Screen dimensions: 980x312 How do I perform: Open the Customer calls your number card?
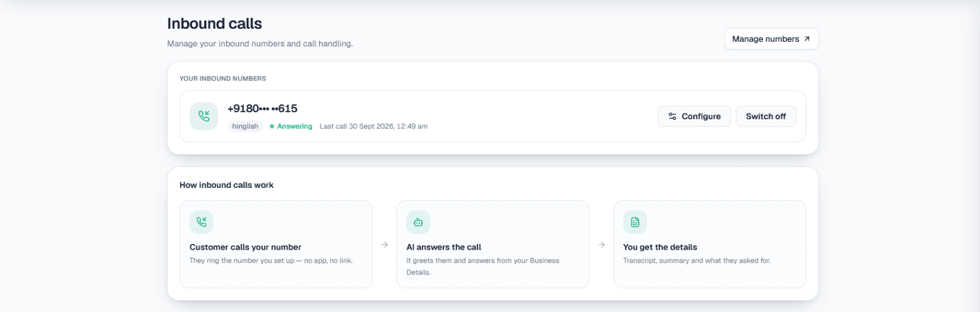tap(276, 244)
